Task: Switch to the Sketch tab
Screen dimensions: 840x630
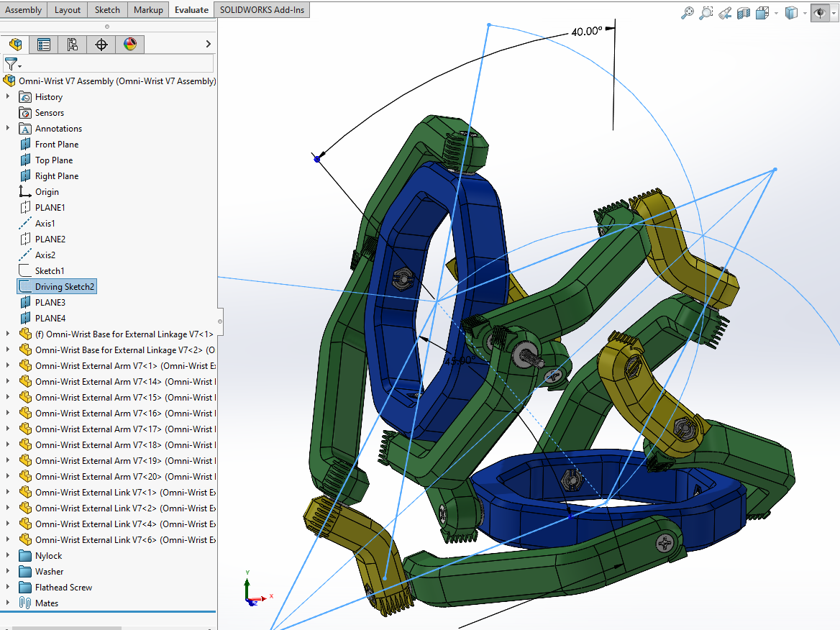Action: click(107, 9)
